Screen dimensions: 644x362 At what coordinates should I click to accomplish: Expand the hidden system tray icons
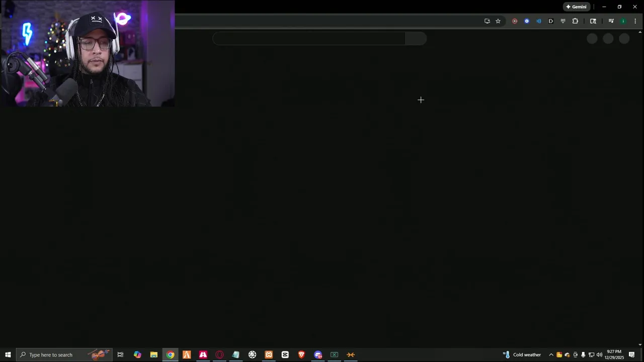[551, 355]
